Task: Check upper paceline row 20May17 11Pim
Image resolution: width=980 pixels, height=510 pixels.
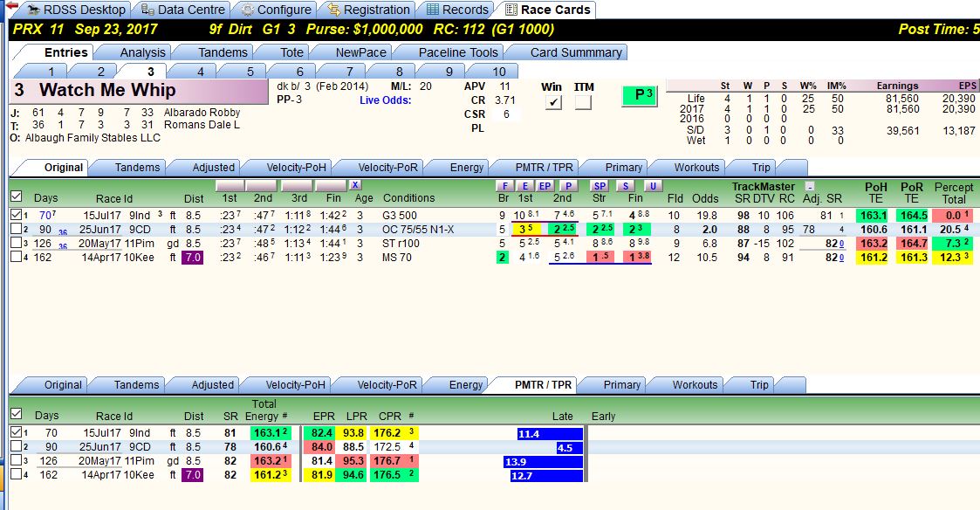Action: point(17,243)
